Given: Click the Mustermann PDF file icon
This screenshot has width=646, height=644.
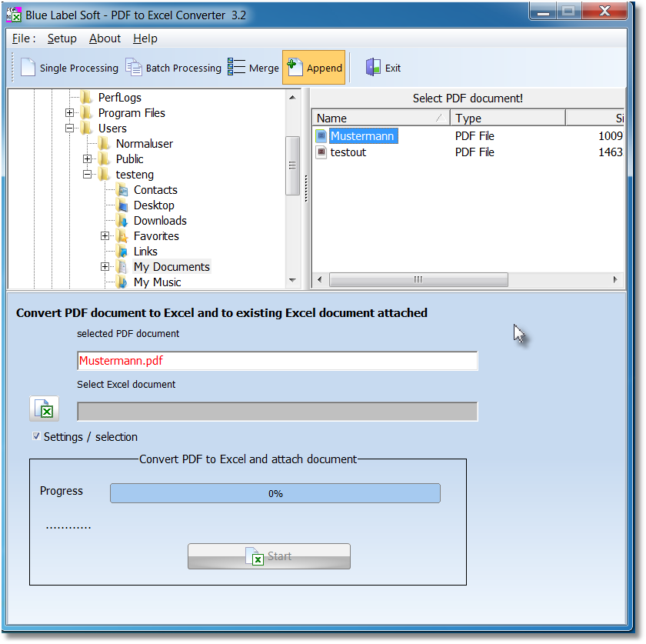Looking at the screenshot, I should click(x=321, y=135).
